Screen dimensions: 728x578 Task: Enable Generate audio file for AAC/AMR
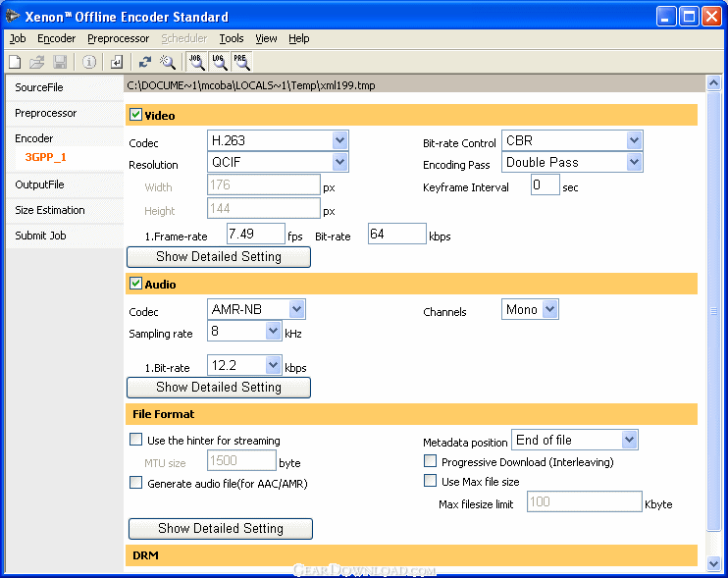(135, 483)
